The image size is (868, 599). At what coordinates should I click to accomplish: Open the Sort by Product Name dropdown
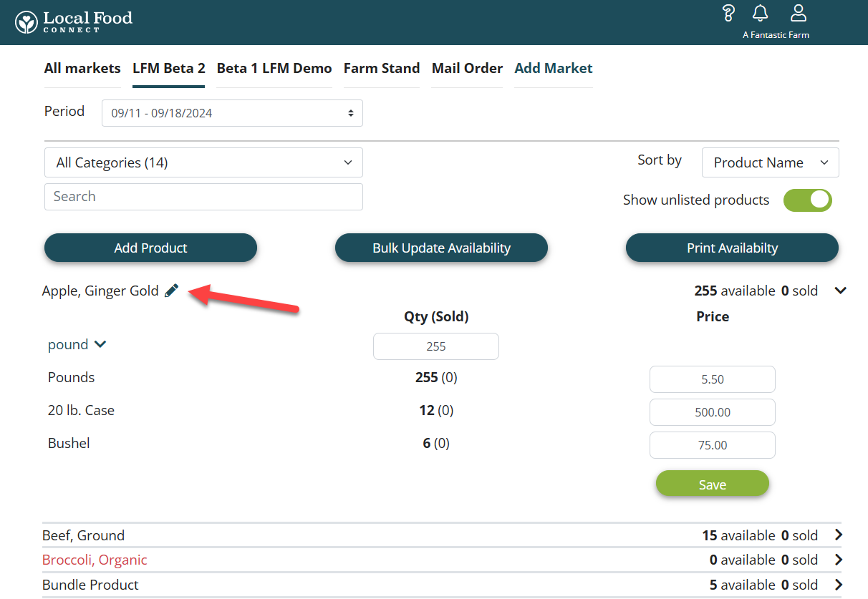(770, 162)
